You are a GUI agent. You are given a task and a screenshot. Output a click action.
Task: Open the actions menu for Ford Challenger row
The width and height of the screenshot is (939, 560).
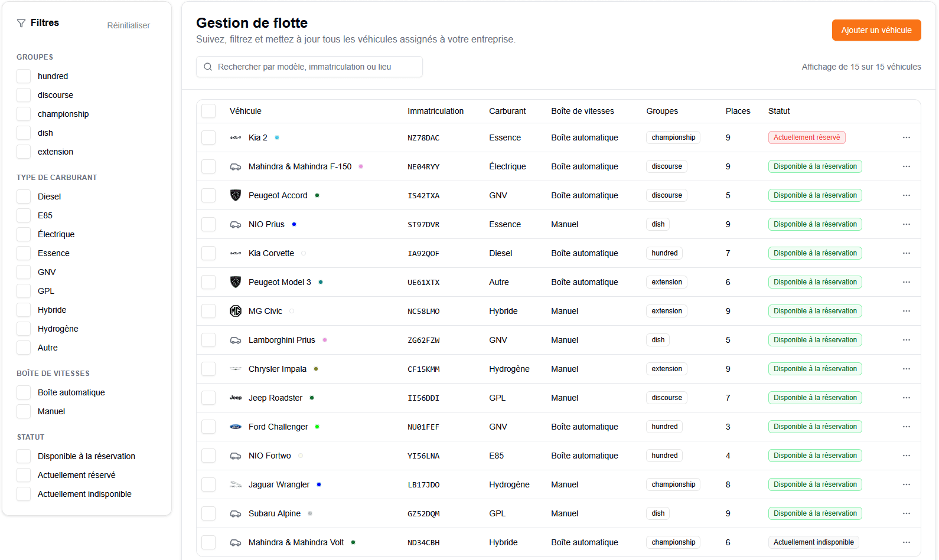(x=907, y=427)
